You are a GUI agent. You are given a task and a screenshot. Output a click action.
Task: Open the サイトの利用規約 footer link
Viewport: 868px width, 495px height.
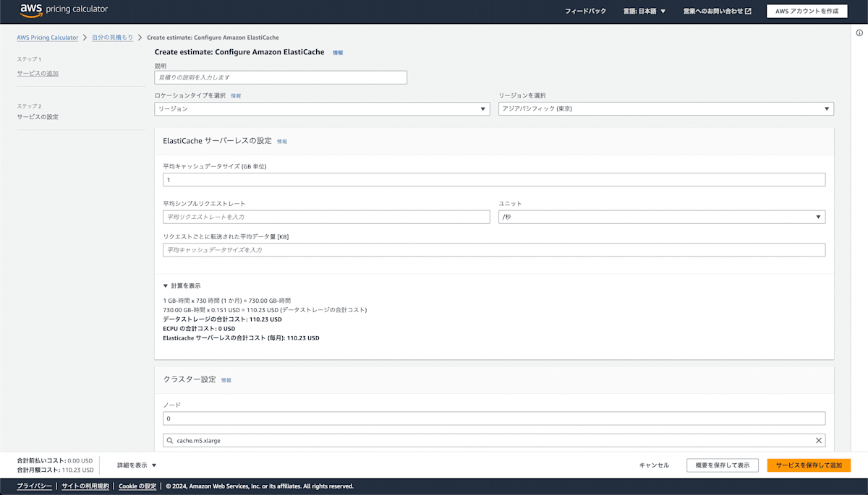[x=85, y=486]
